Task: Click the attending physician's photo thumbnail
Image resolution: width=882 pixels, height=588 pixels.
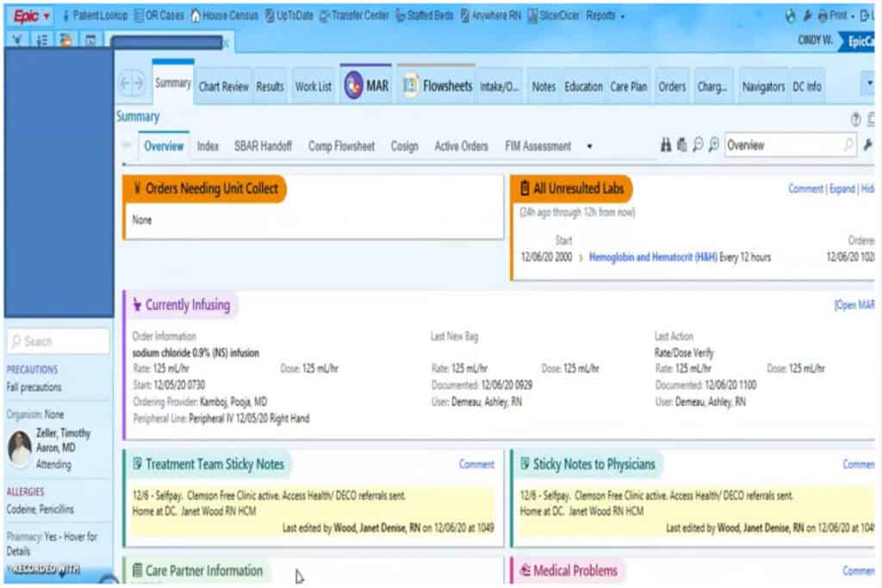Action: click(x=20, y=448)
